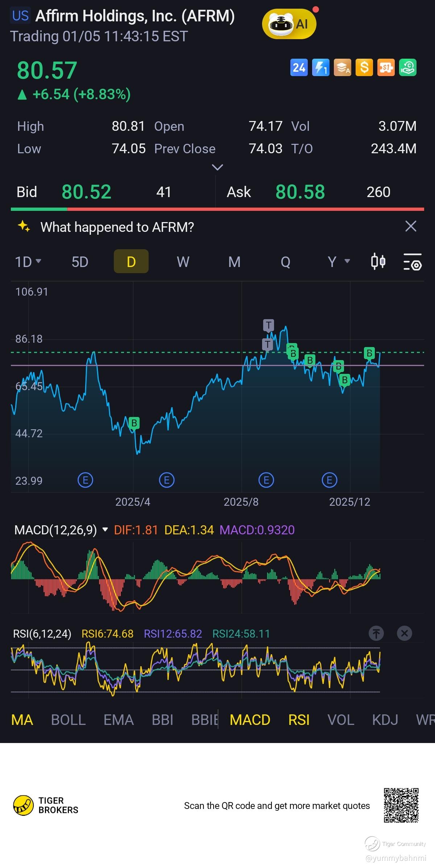Toggle the EMA indicator
The width and height of the screenshot is (435, 868).
click(119, 720)
